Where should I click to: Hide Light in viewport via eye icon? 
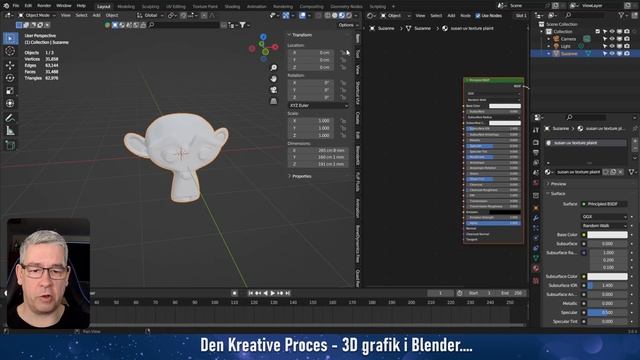point(612,46)
